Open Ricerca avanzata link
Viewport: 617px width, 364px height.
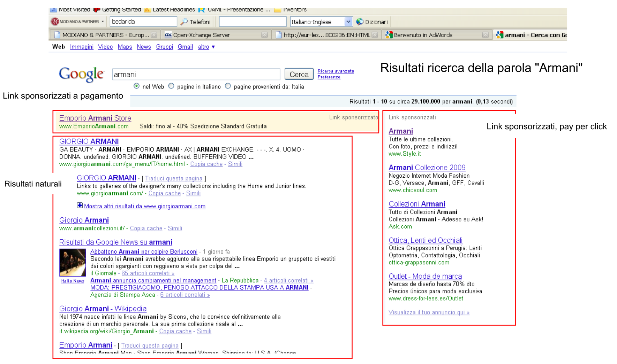(x=336, y=71)
